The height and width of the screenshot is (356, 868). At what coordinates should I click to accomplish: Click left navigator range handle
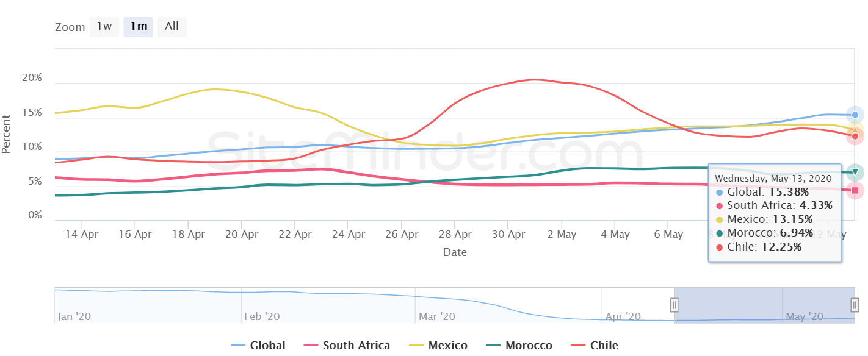pyautogui.click(x=675, y=305)
